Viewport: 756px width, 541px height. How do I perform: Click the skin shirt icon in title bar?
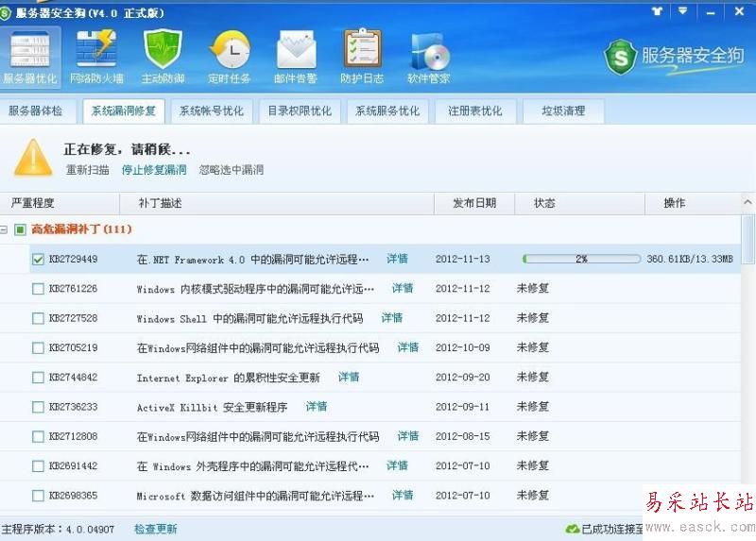pos(657,11)
